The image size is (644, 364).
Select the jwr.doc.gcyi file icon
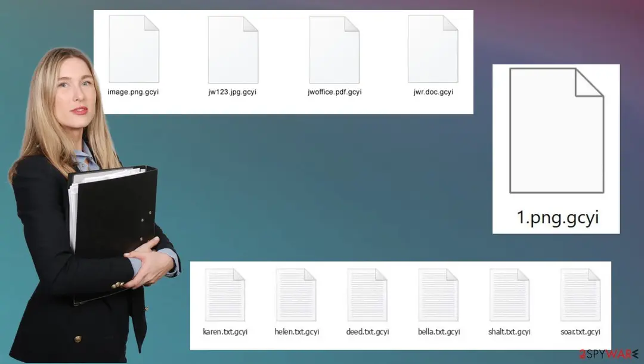433,49
